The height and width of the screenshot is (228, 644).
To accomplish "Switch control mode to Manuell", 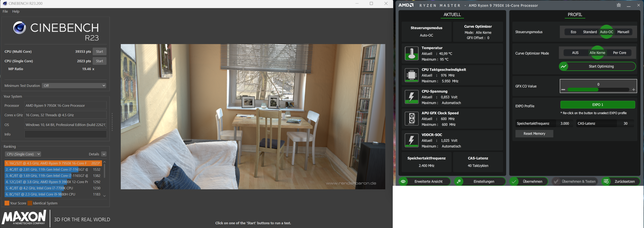I will [x=623, y=32].
